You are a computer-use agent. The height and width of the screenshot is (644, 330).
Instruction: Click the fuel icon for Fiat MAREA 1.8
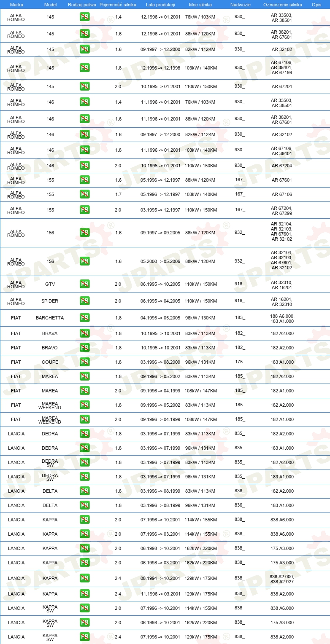pyautogui.click(x=84, y=376)
